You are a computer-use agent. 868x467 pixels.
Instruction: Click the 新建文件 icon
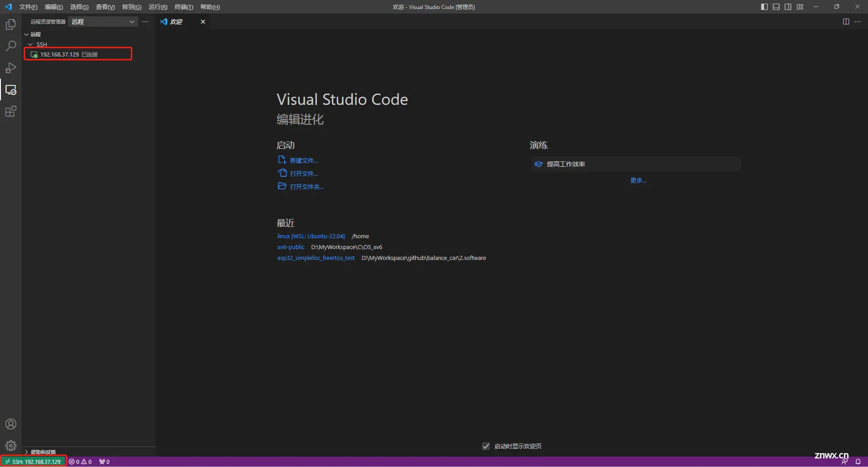pos(282,160)
